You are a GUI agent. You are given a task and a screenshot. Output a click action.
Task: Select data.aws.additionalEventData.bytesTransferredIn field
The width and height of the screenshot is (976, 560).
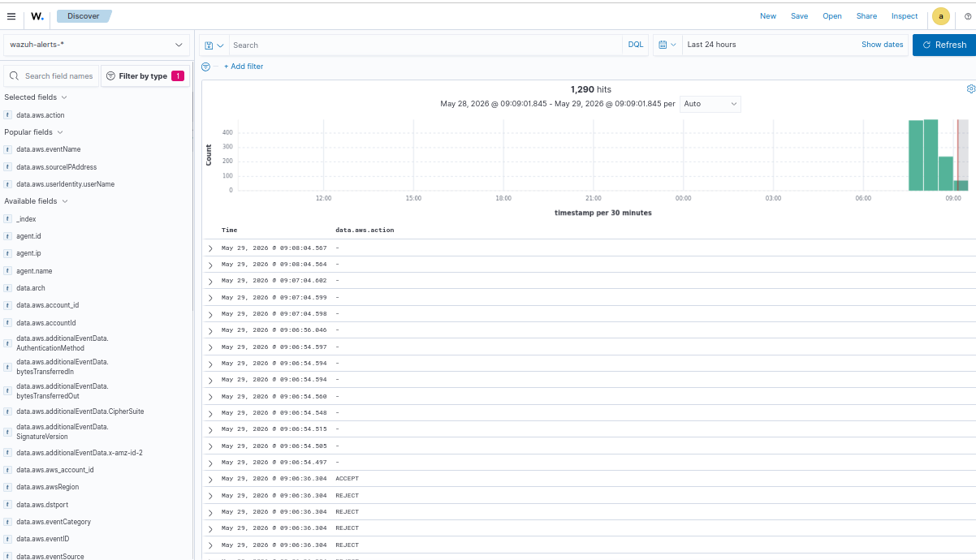click(62, 367)
